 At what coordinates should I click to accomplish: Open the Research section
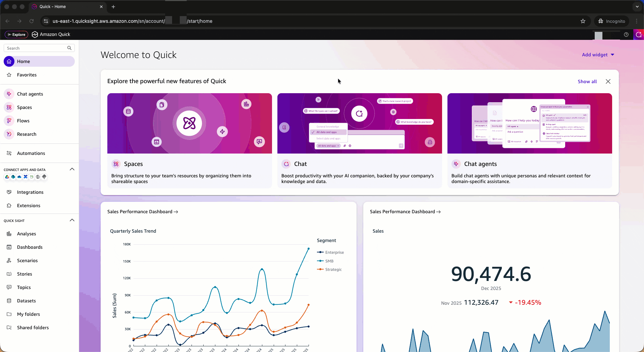(26, 134)
